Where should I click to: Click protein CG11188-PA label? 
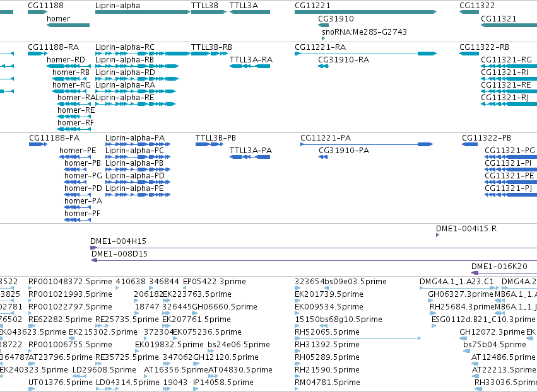(54, 138)
